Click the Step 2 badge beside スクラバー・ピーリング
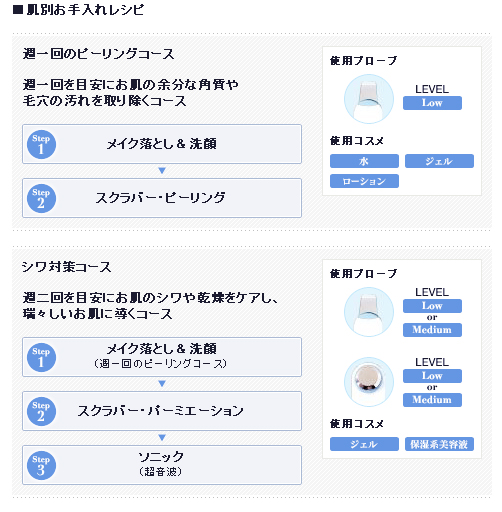The height and width of the screenshot is (512, 502). 41,198
